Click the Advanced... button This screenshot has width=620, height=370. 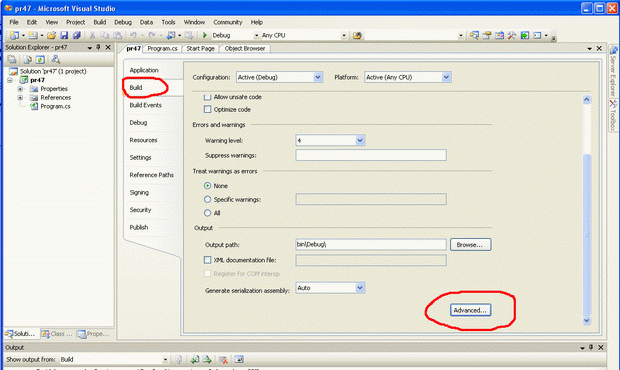tap(470, 310)
